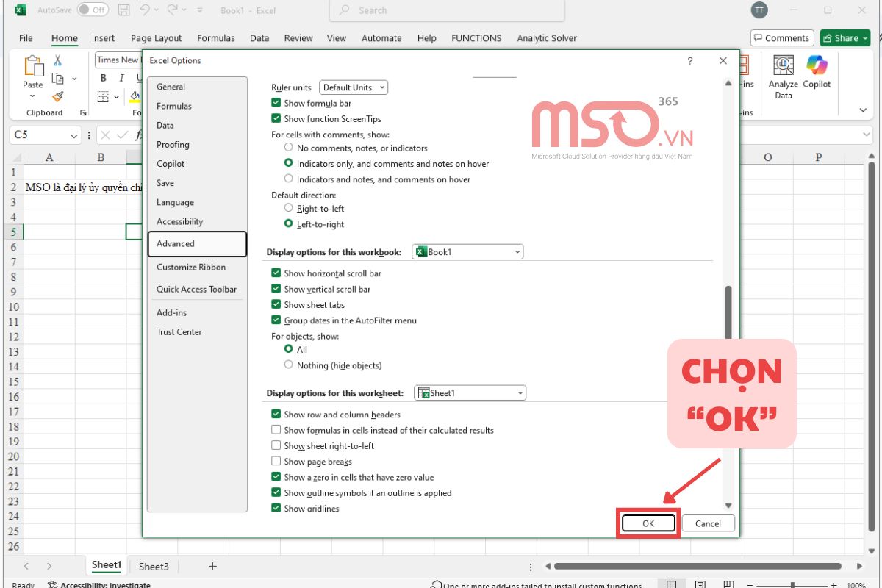Click the TT account avatar
882x588 pixels.
point(759,10)
